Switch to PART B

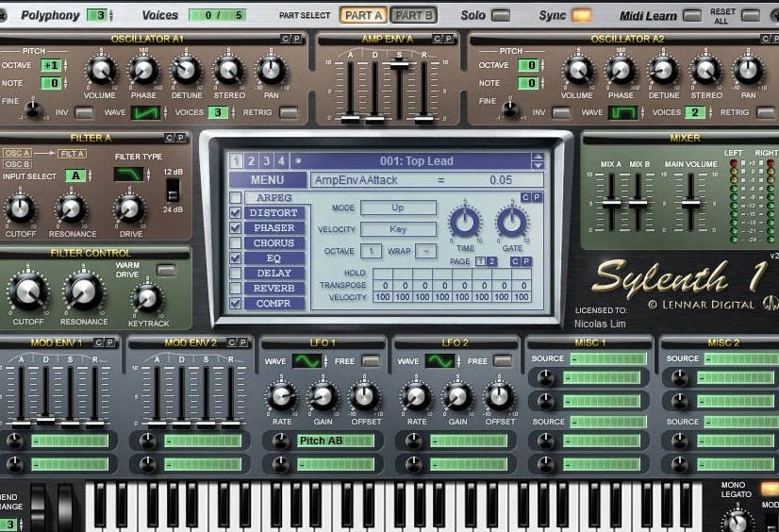(413, 15)
